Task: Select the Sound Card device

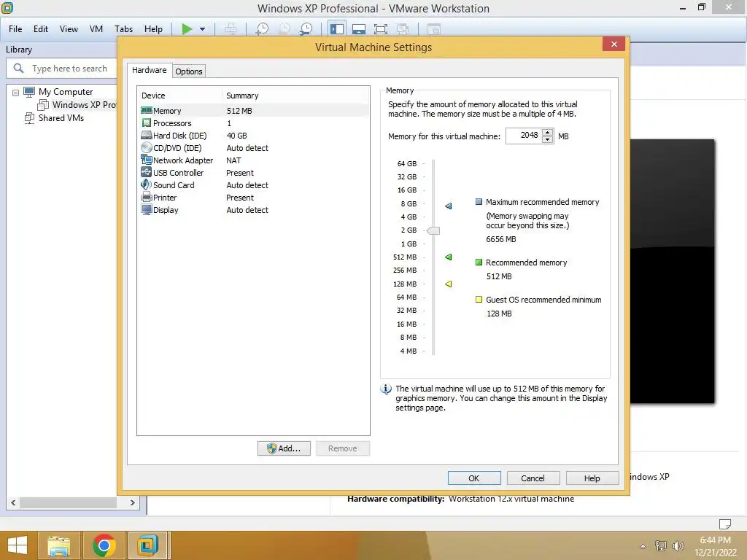Action: click(x=254, y=185)
